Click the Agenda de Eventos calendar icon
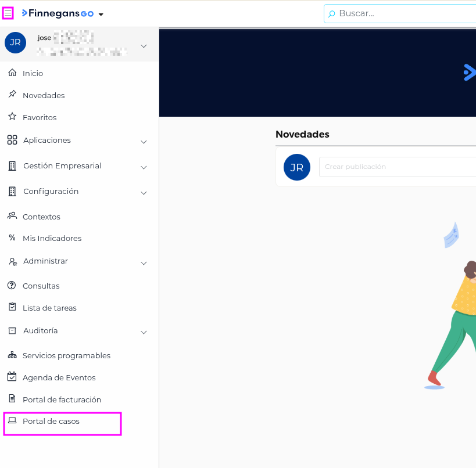Image resolution: width=476 pixels, height=468 pixels. click(x=12, y=377)
